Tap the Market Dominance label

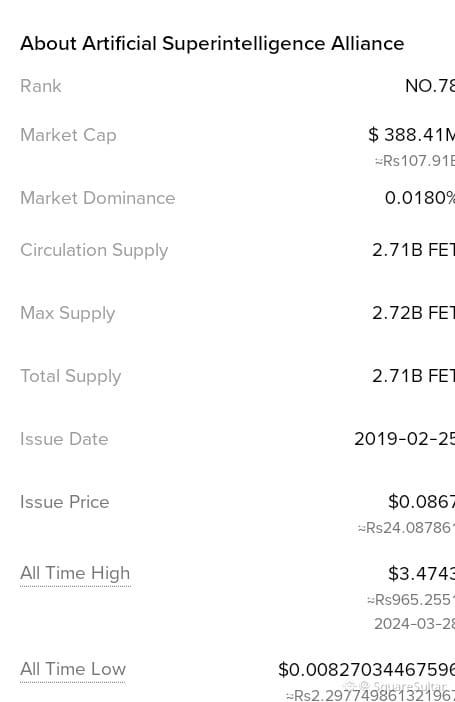pos(98,198)
